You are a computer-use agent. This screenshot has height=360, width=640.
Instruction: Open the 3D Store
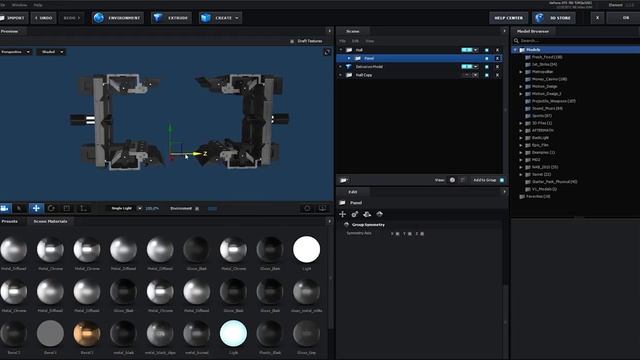point(554,18)
